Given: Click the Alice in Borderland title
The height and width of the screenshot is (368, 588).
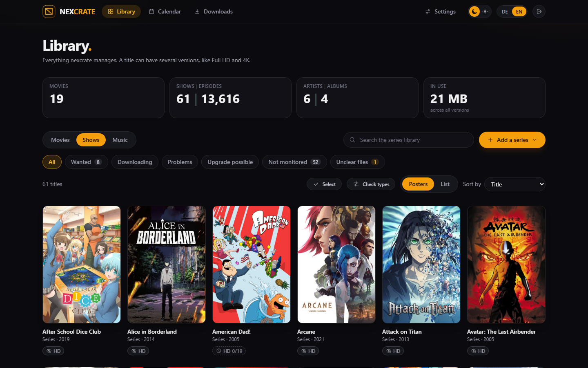Looking at the screenshot, I should (152, 332).
